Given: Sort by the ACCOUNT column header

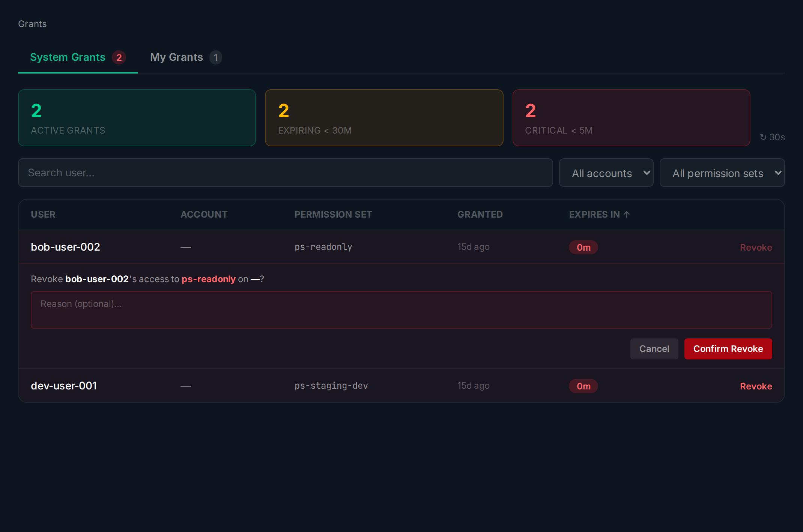Looking at the screenshot, I should click(x=204, y=214).
